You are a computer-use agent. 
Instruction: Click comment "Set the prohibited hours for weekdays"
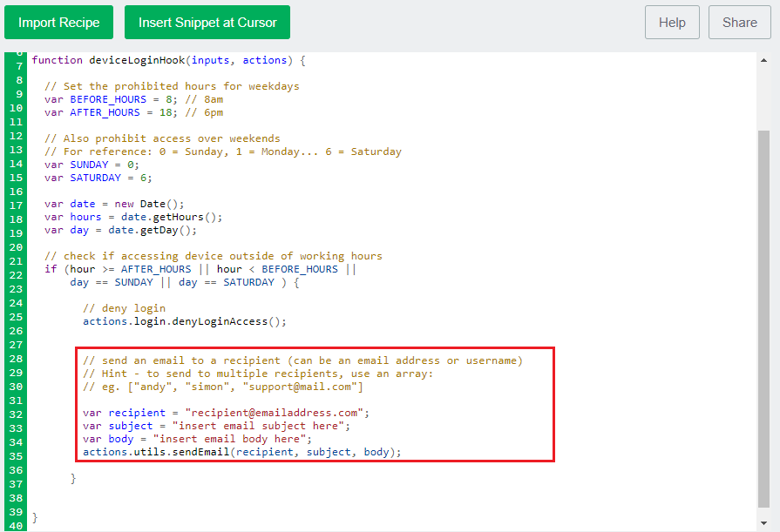tap(172, 86)
